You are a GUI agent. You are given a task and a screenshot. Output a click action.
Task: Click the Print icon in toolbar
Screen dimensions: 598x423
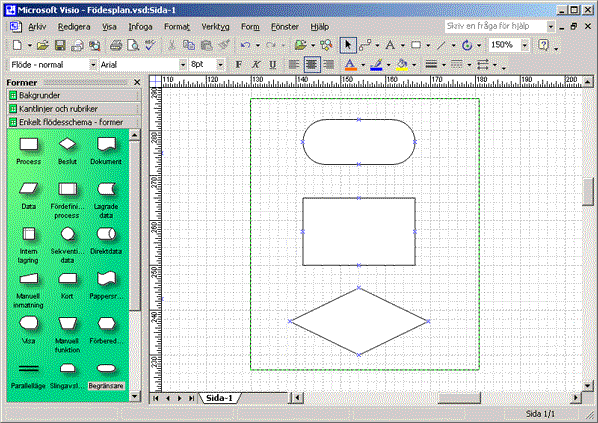tap(116, 45)
